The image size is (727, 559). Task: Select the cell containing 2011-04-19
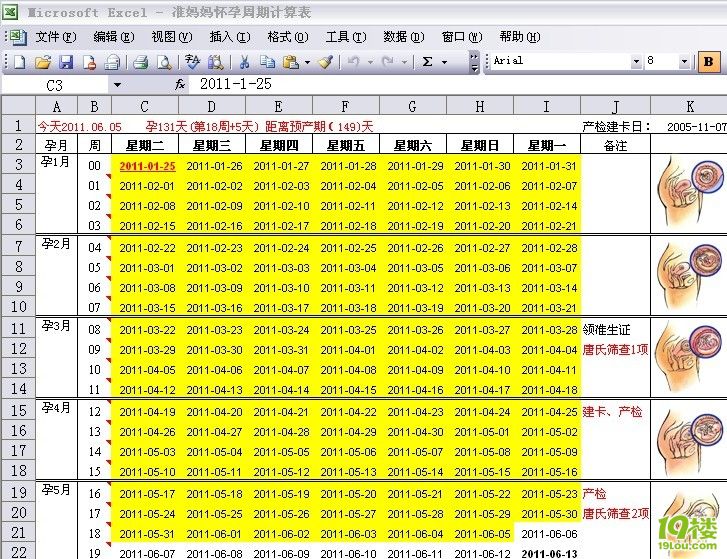(x=147, y=411)
